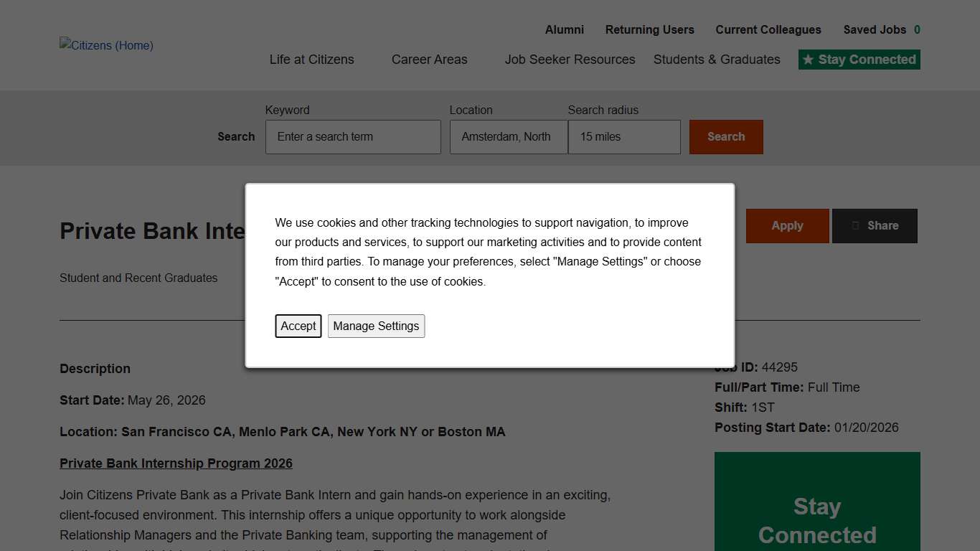Click the Location field showing Amsterdam
980x551 pixels.
[x=508, y=137]
